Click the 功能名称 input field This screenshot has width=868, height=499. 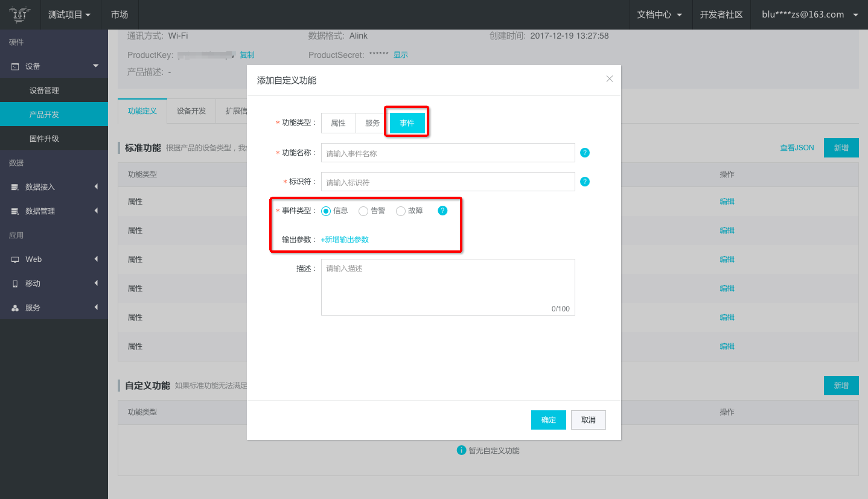coord(447,153)
